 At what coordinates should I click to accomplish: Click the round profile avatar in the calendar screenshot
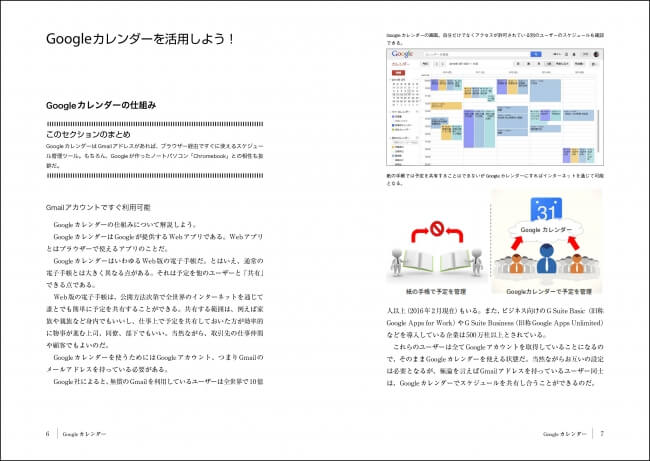point(596,54)
